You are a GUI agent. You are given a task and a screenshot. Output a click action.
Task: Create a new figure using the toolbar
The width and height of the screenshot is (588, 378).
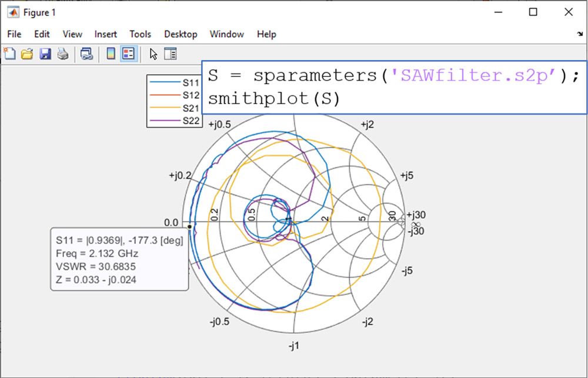(9, 53)
